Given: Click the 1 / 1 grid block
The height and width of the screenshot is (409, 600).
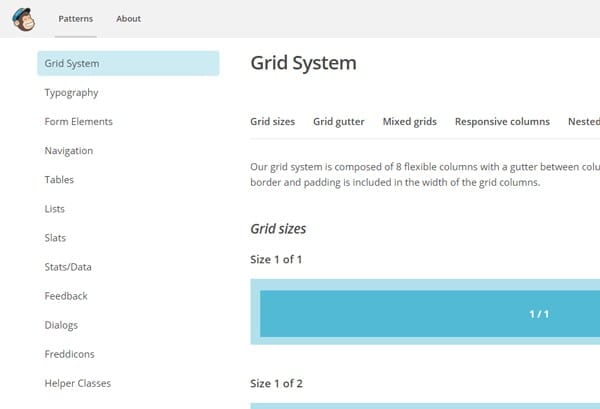Looking at the screenshot, I should tap(430, 314).
